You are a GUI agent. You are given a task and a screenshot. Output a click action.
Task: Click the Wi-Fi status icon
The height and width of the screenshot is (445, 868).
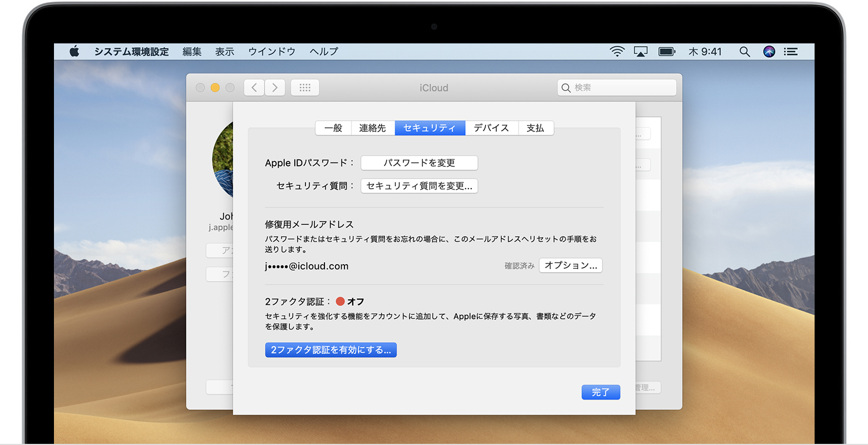click(617, 52)
